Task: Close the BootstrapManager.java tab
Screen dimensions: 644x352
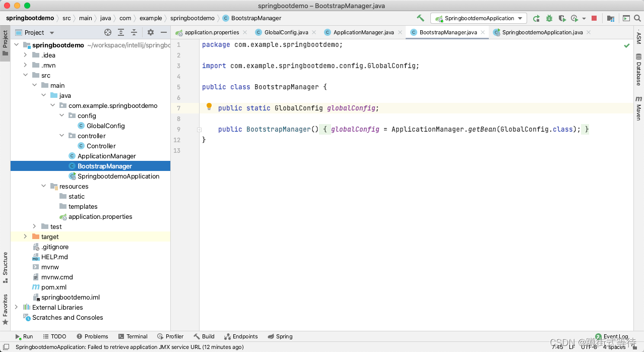Action: [483, 32]
